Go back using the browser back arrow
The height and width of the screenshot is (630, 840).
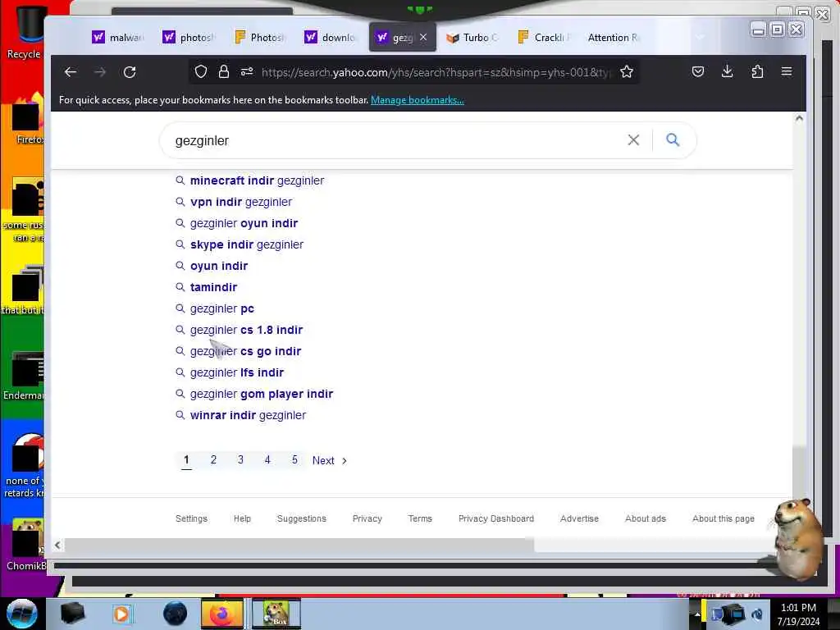[71, 72]
